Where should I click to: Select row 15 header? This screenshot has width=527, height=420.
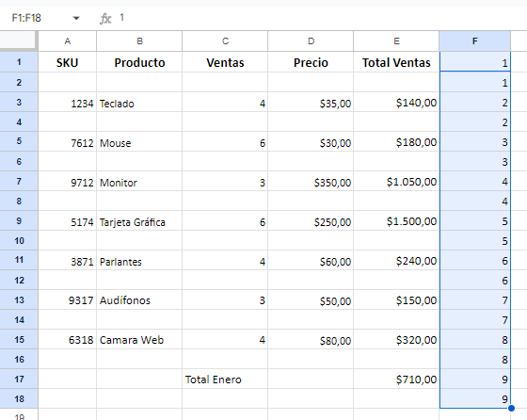click(x=19, y=339)
